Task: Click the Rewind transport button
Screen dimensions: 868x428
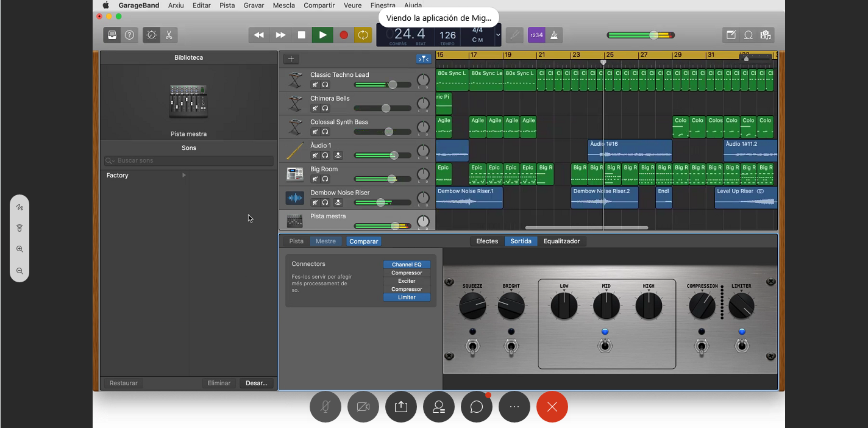Action: [x=259, y=35]
